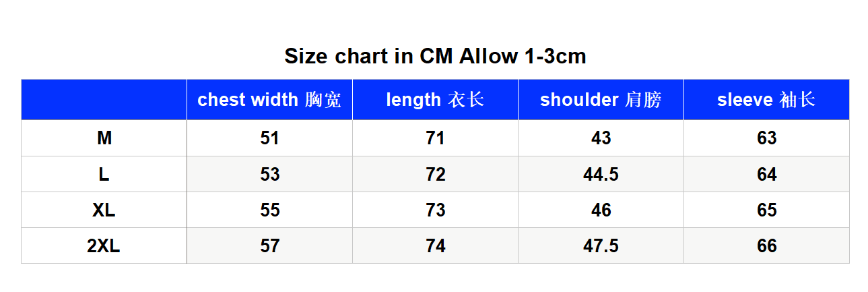Select the 2XL size row label
Viewport: 868px width, 292px height.
[x=104, y=245]
